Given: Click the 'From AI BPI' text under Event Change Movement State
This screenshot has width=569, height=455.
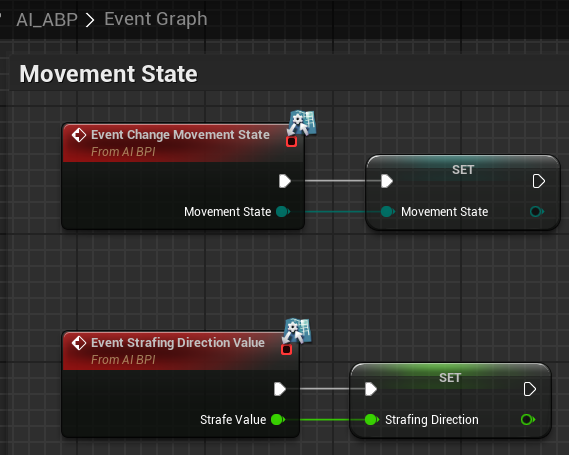Looking at the screenshot, I should (123, 152).
